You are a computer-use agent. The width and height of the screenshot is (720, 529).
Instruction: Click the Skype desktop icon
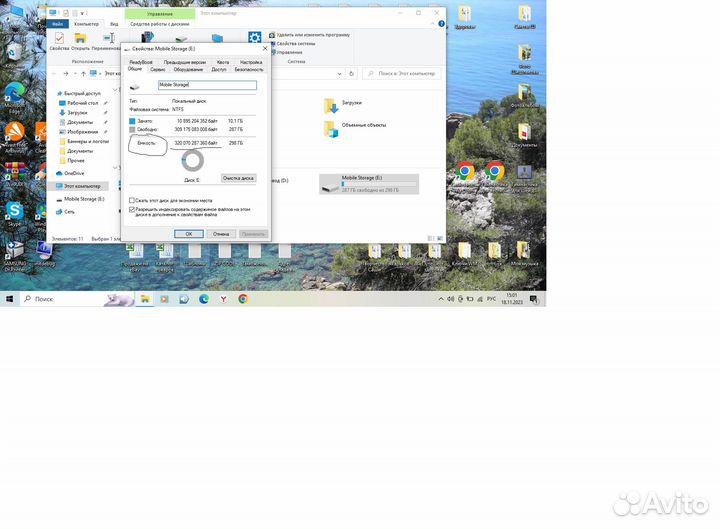[15, 211]
